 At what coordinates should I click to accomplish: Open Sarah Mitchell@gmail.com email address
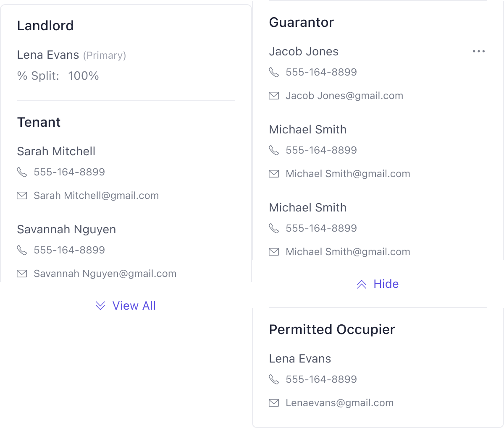[96, 196]
